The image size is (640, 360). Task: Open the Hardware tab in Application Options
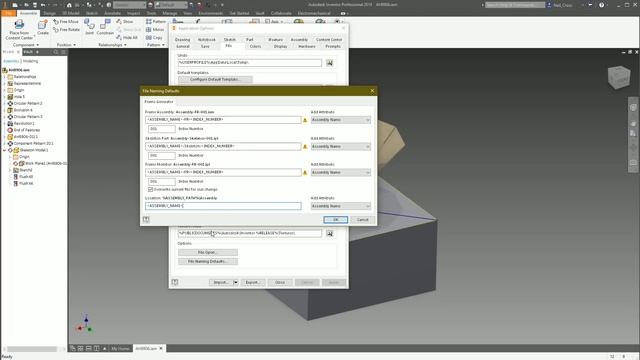(307, 47)
